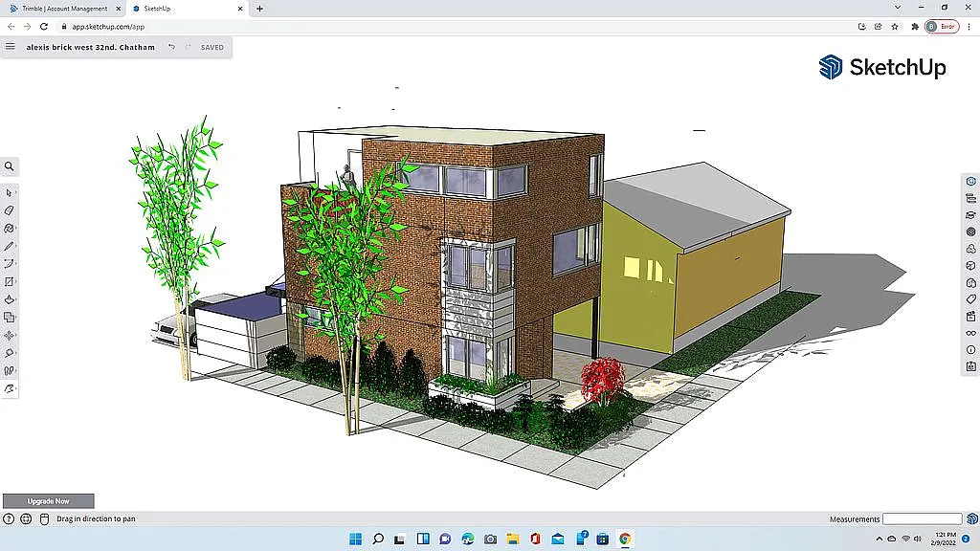Open the hamburger main menu

coord(11,47)
